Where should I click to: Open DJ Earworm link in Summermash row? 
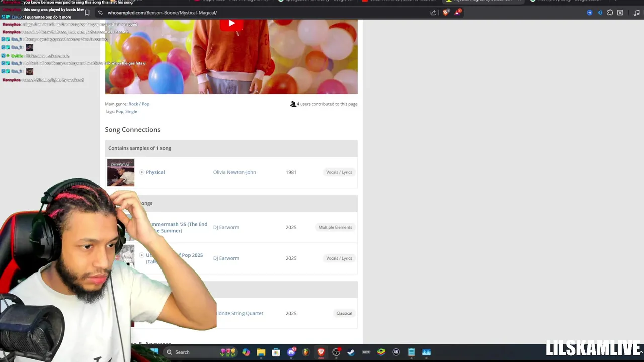click(x=226, y=227)
